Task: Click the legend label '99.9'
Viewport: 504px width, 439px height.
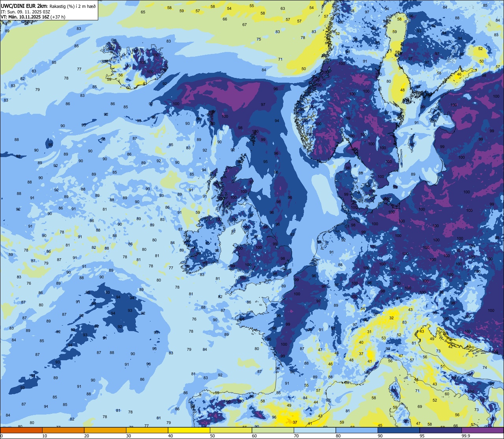Action: tap(466, 436)
